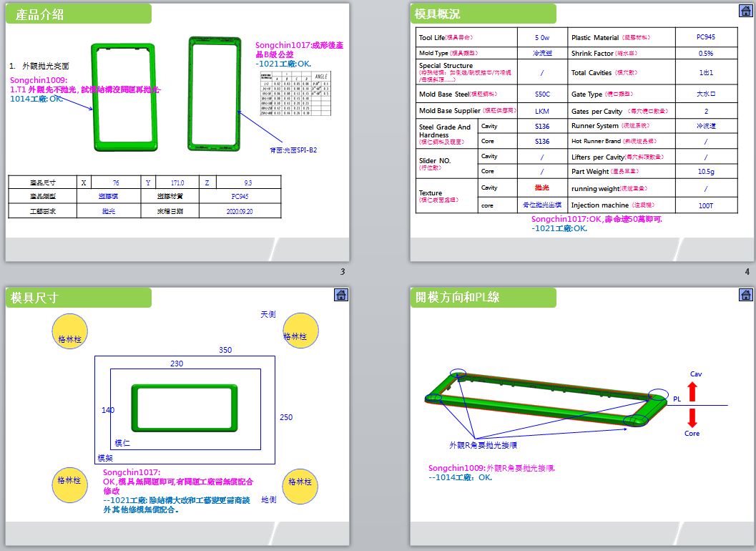The width and height of the screenshot is (756, 551).
Task: Click the home icon on the 模具概況 slide
Action: [x=745, y=10]
